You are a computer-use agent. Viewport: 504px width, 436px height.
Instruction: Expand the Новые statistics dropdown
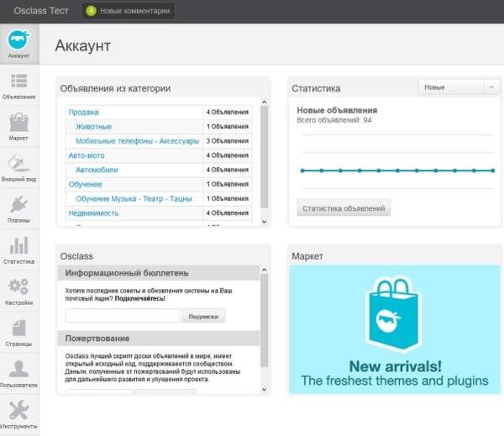pos(459,87)
